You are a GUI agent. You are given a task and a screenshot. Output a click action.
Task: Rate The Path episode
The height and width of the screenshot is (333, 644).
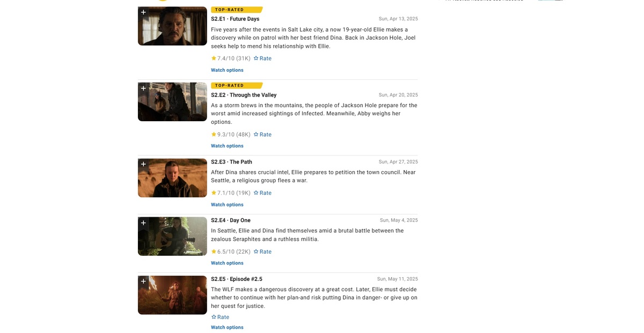point(262,193)
